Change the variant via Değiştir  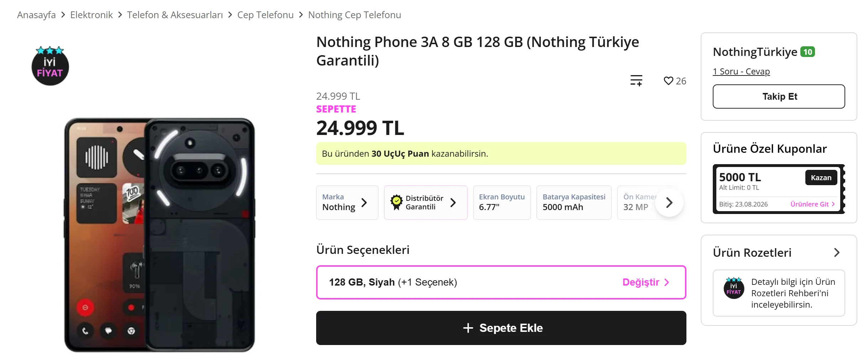[646, 282]
